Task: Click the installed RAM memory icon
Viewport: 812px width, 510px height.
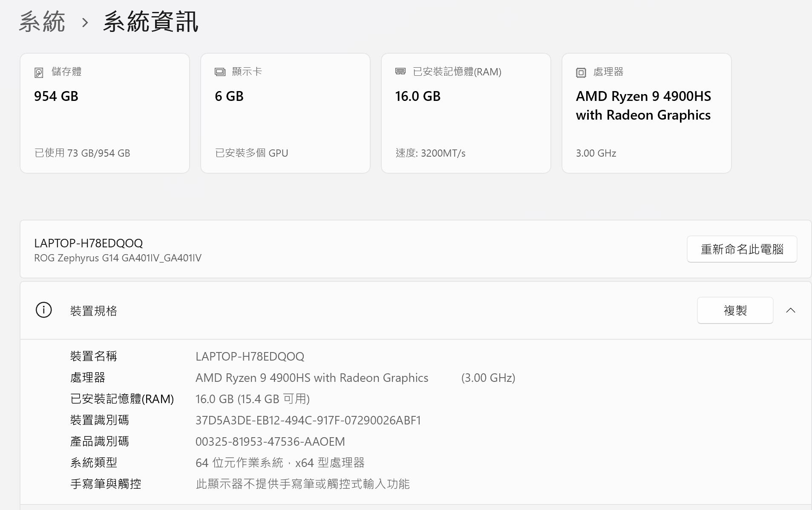Action: click(x=400, y=72)
